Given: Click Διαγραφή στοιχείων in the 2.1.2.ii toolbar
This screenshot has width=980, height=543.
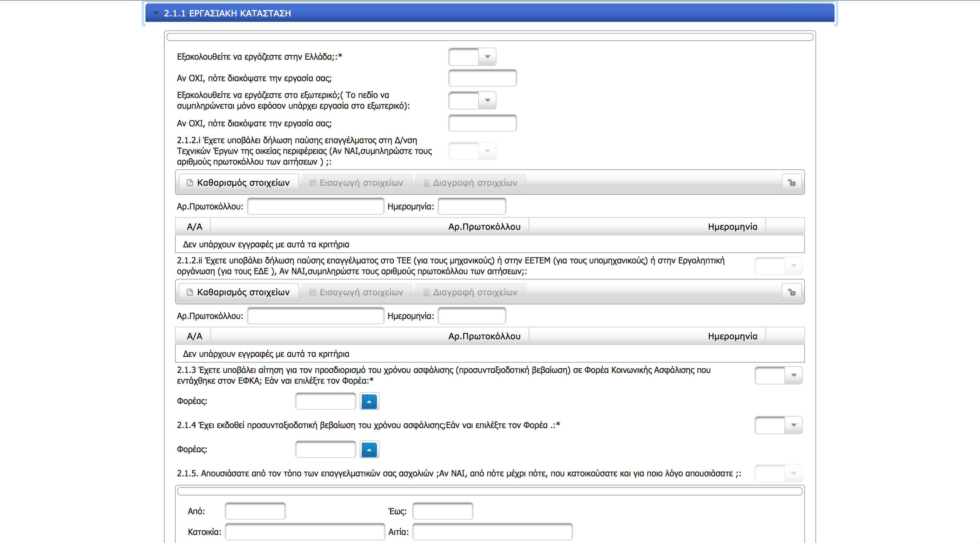Looking at the screenshot, I should pos(470,292).
